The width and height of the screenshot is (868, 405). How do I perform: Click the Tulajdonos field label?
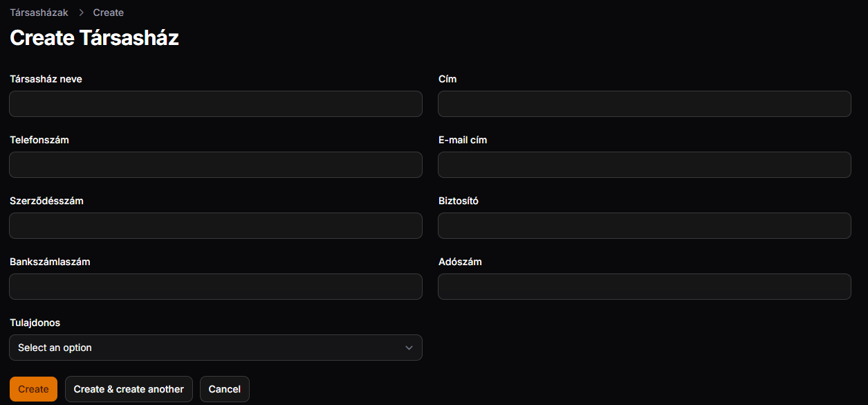tap(35, 323)
